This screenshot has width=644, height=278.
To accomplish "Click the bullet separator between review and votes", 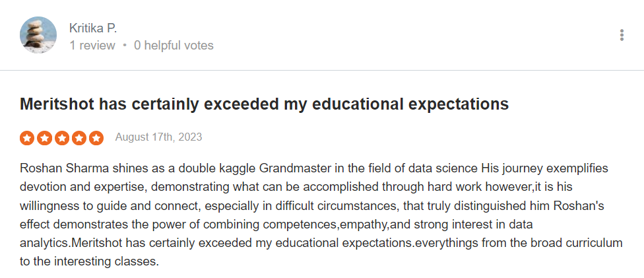I will (125, 46).
